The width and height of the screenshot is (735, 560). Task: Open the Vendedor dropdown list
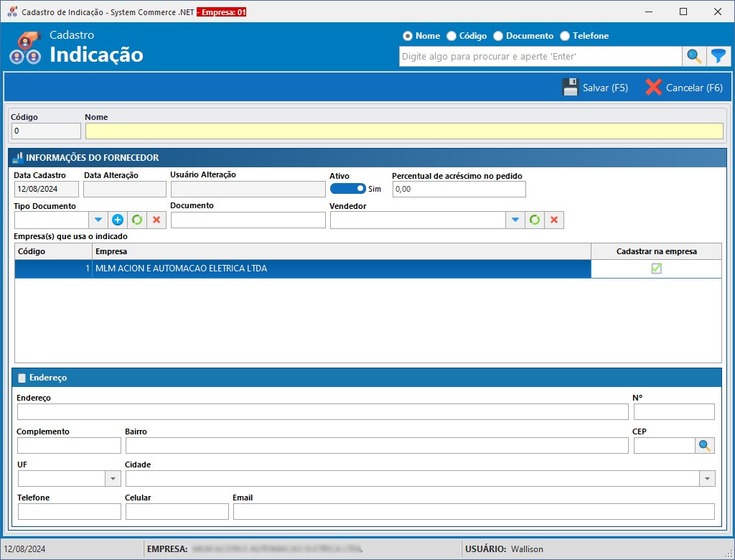click(x=515, y=220)
